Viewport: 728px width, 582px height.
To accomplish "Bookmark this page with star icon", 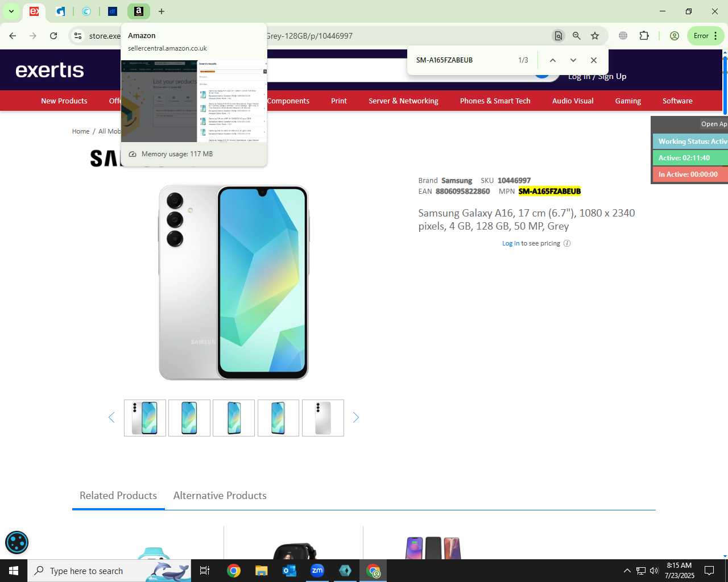I will (595, 36).
